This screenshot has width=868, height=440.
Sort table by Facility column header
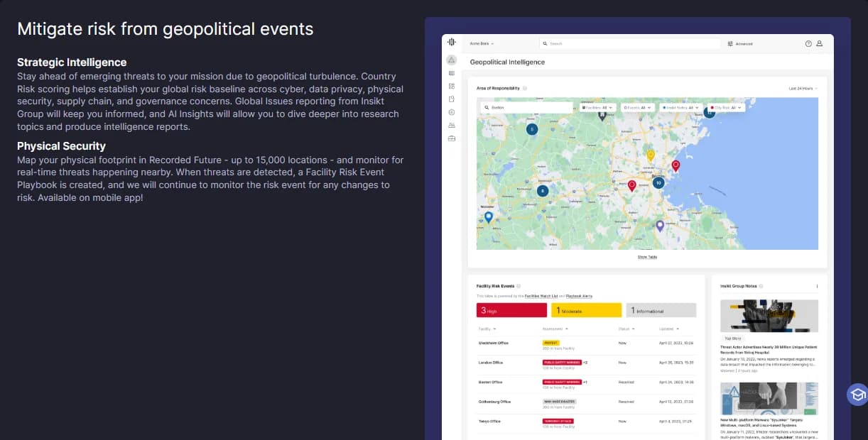coord(487,329)
